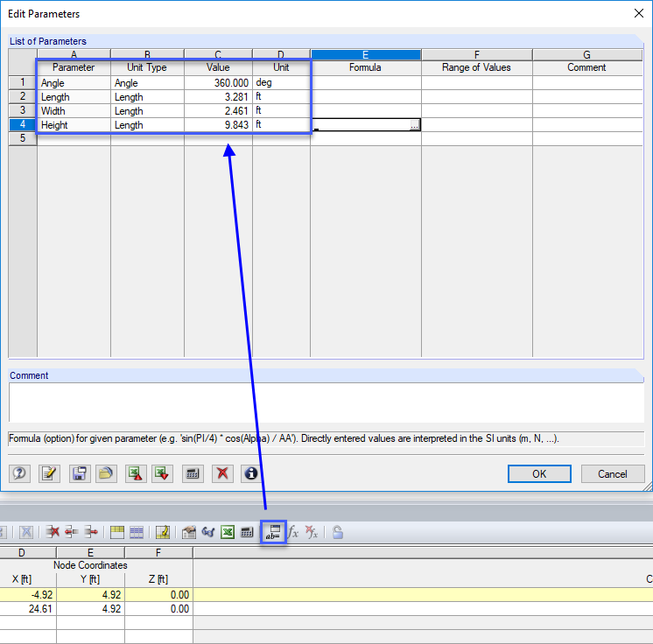The width and height of the screenshot is (653, 644).
Task: Click node X coordinate -4.92
Action: pyautogui.click(x=28, y=595)
